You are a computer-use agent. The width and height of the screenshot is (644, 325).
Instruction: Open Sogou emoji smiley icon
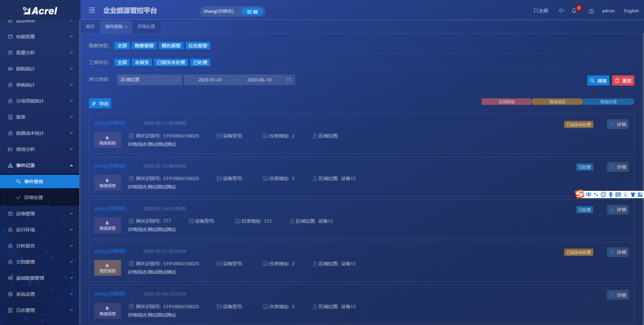603,195
